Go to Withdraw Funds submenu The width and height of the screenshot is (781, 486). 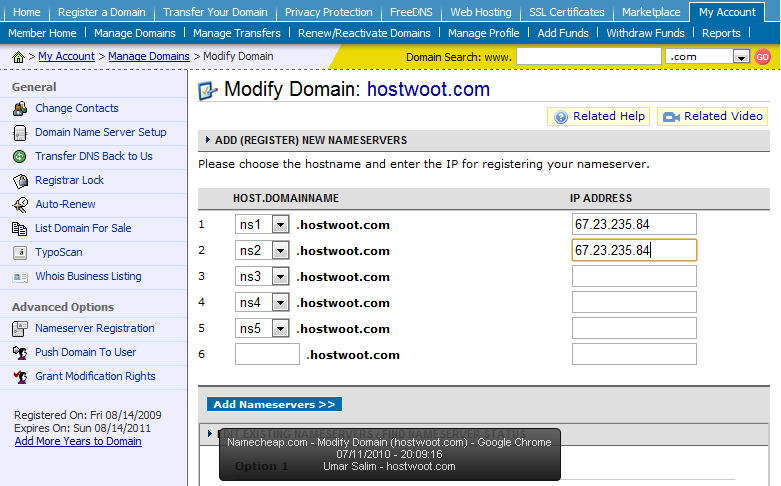(646, 33)
